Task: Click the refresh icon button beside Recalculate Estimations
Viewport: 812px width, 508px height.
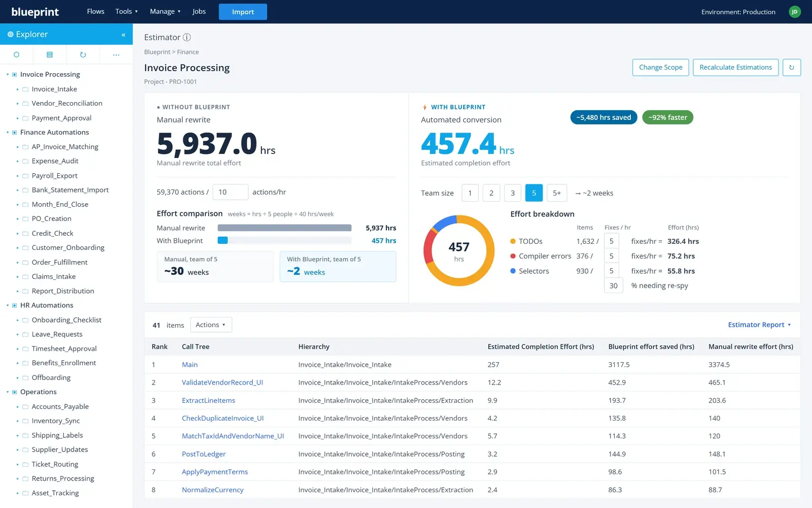Action: click(791, 68)
